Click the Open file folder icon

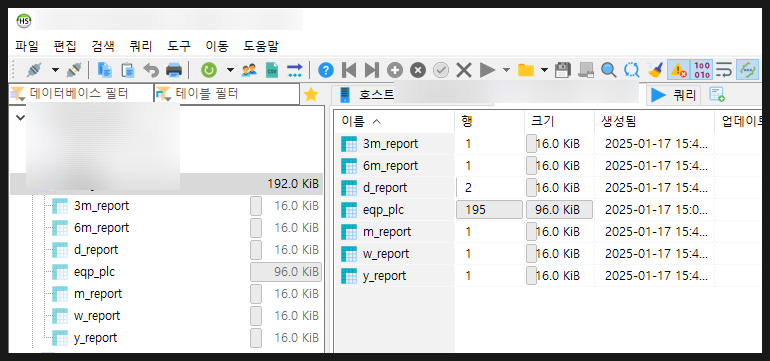(525, 70)
